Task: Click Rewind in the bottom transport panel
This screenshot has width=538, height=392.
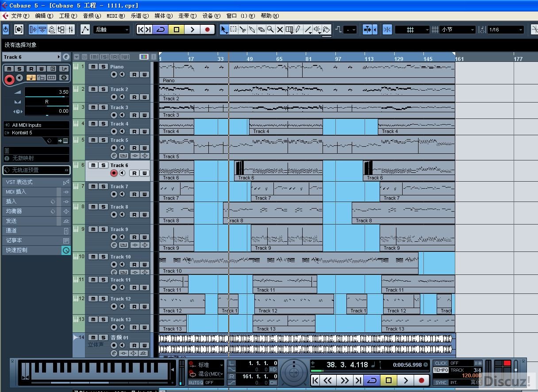Action: pos(328,380)
